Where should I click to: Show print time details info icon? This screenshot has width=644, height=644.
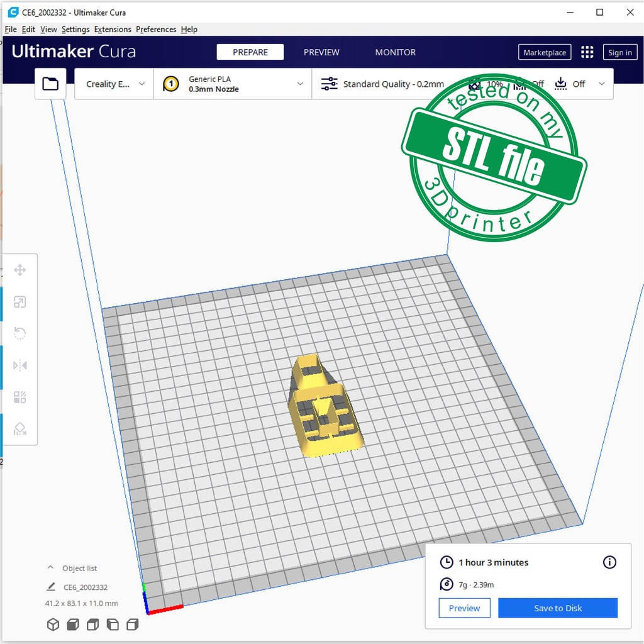(609, 562)
